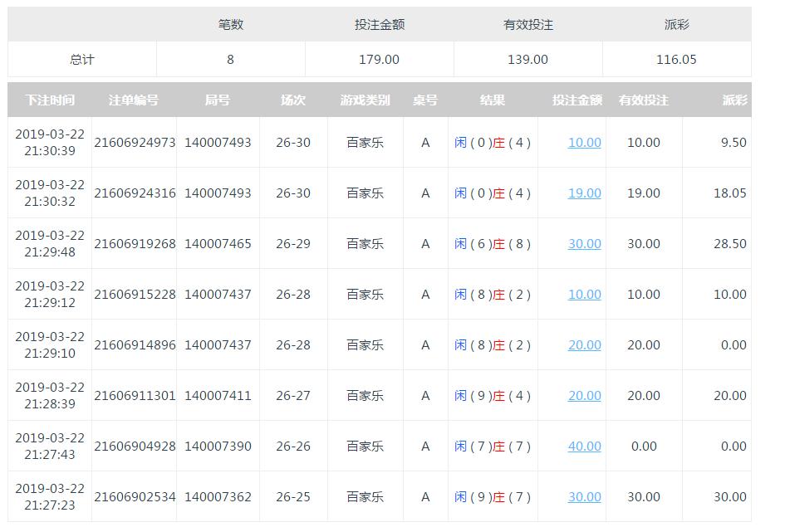Select the result cell 闲(7)庄(7)
The height and width of the screenshot is (532, 790).
point(493,447)
